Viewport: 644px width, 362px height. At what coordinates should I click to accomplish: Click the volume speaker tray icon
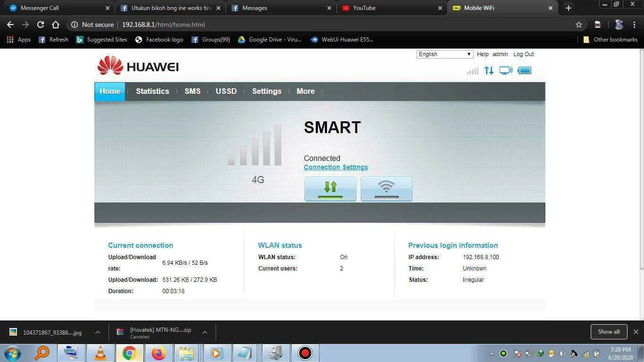coord(562,354)
